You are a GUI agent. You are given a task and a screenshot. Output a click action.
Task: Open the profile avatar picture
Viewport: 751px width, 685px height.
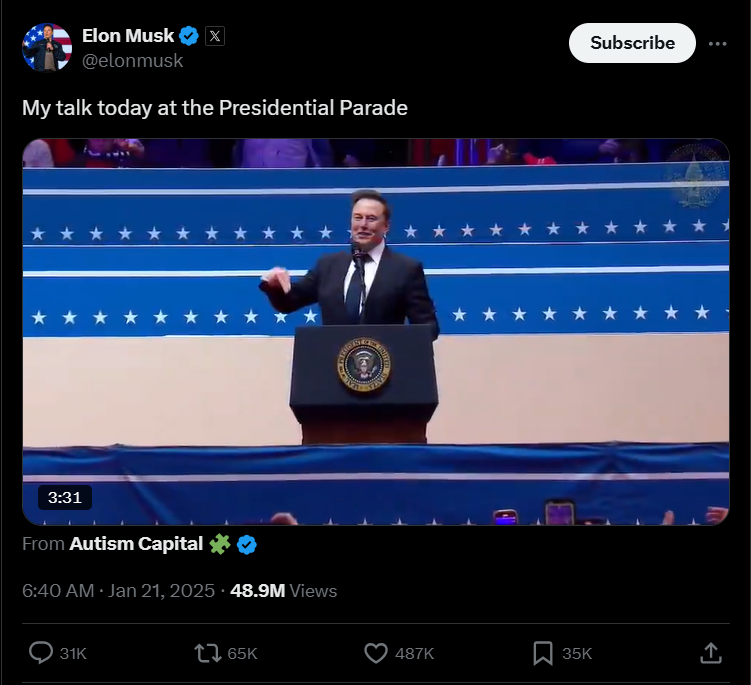click(x=48, y=47)
